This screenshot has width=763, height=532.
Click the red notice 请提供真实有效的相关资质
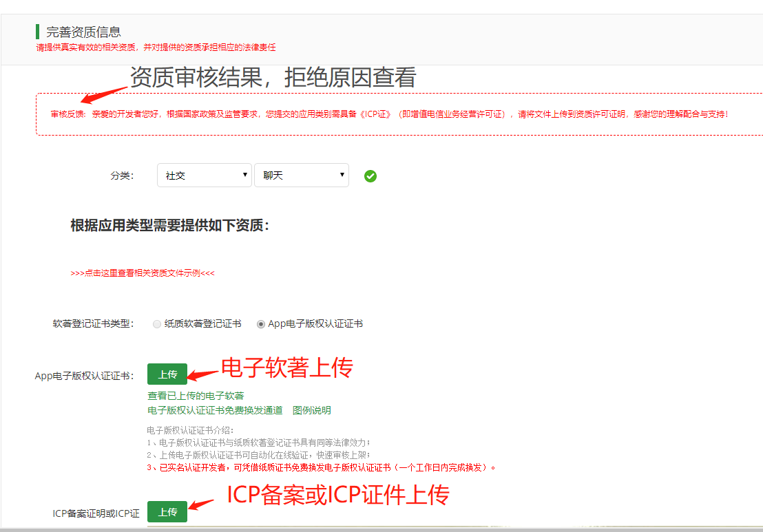pyautogui.click(x=156, y=47)
